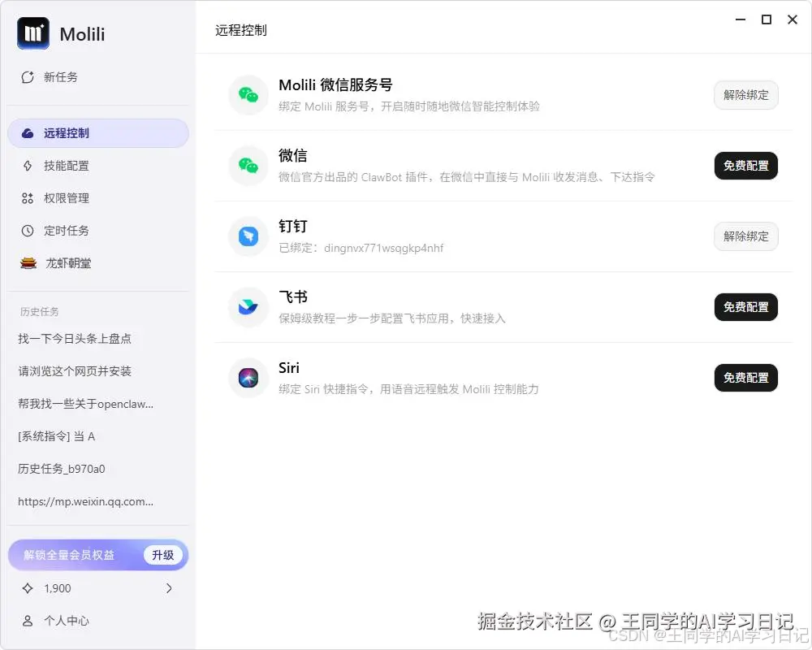Image resolution: width=812 pixels, height=650 pixels.
Task: Click the 飞书 title text
Action: click(x=293, y=297)
